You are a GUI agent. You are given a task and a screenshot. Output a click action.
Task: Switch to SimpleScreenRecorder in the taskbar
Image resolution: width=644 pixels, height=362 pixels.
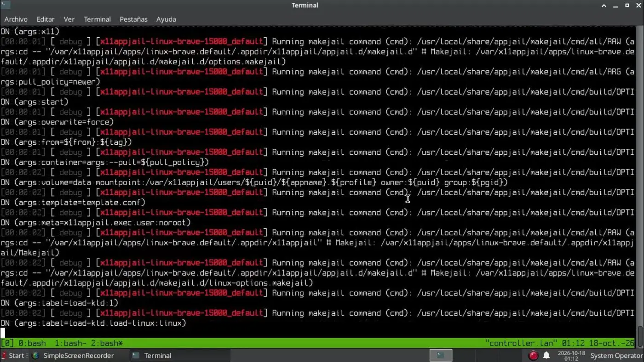79,356
